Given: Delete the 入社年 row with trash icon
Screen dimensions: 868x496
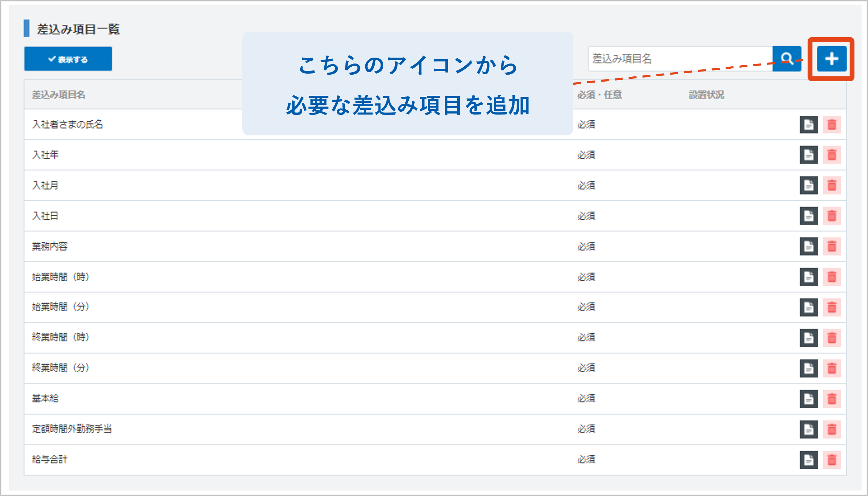Looking at the screenshot, I should point(832,155).
